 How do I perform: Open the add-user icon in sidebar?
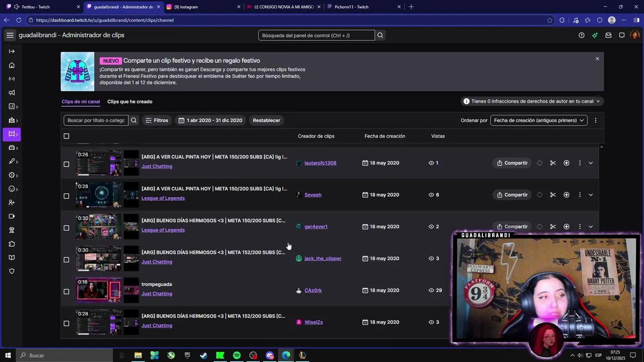click(x=12, y=203)
